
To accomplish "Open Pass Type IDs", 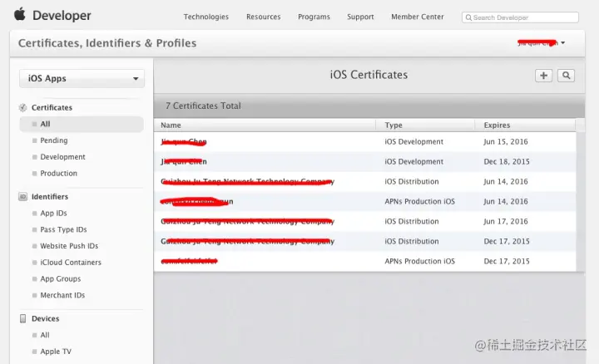I will 63,229.
